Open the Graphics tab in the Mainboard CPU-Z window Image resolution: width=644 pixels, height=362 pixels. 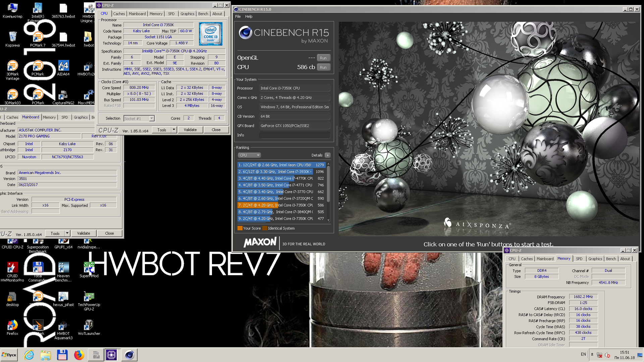pyautogui.click(x=80, y=117)
